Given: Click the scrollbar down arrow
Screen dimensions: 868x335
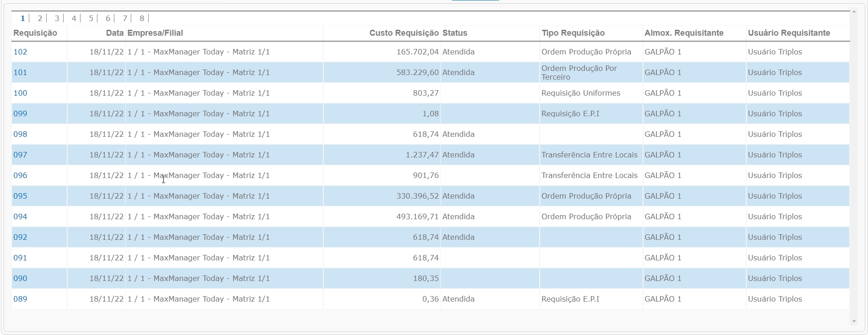Looking at the screenshot, I should 853,321.
